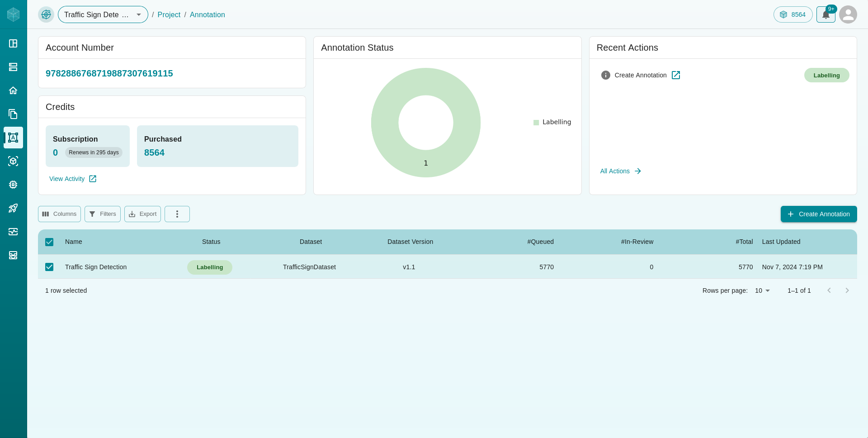Click the v1.1 dataset version cell
Viewport: 868px width, 438px height.
(x=409, y=267)
